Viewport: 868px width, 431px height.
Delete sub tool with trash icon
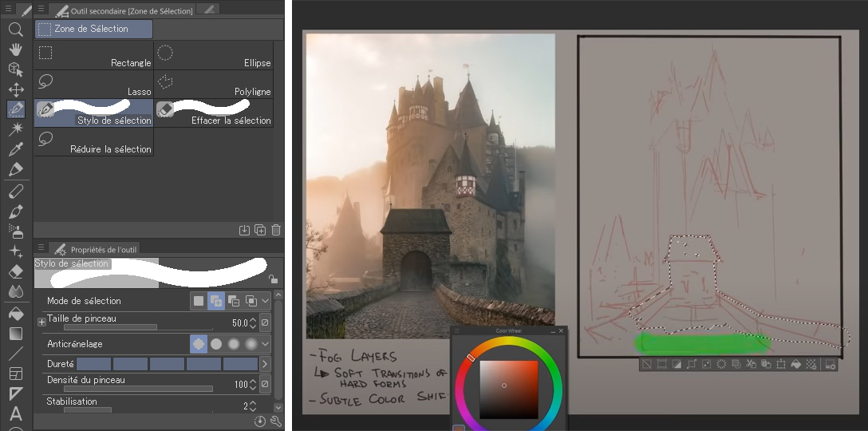pos(276,230)
